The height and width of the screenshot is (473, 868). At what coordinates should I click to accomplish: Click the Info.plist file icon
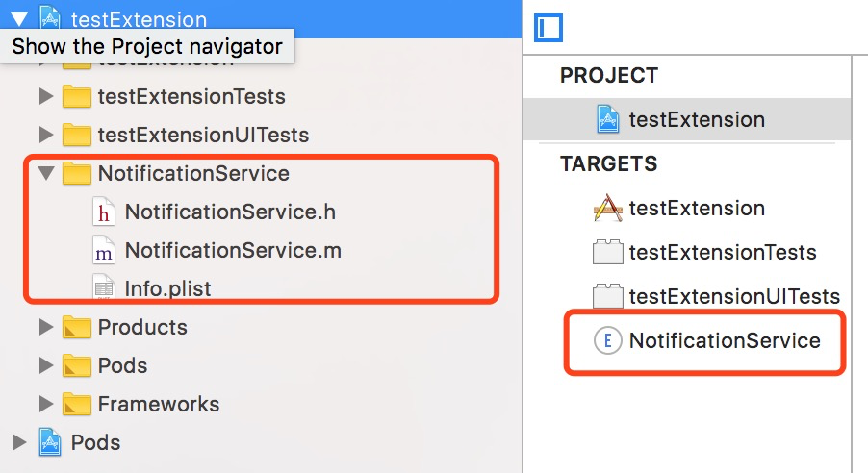click(x=103, y=288)
